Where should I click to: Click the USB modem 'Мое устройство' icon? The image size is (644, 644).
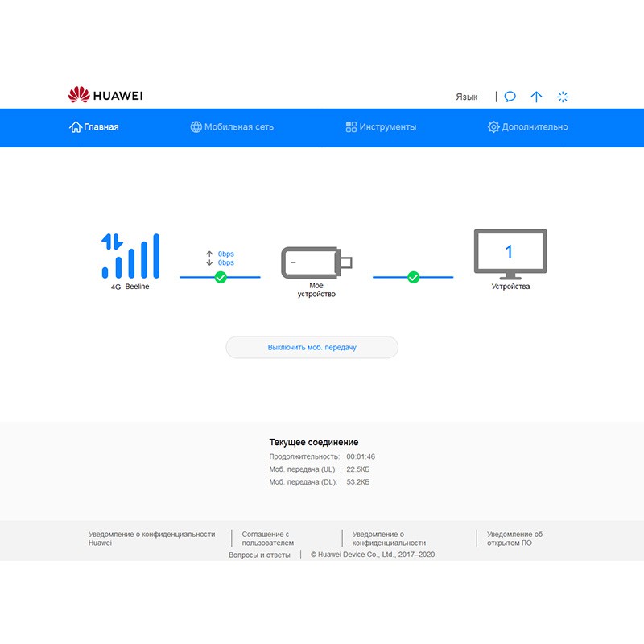pyautogui.click(x=316, y=262)
